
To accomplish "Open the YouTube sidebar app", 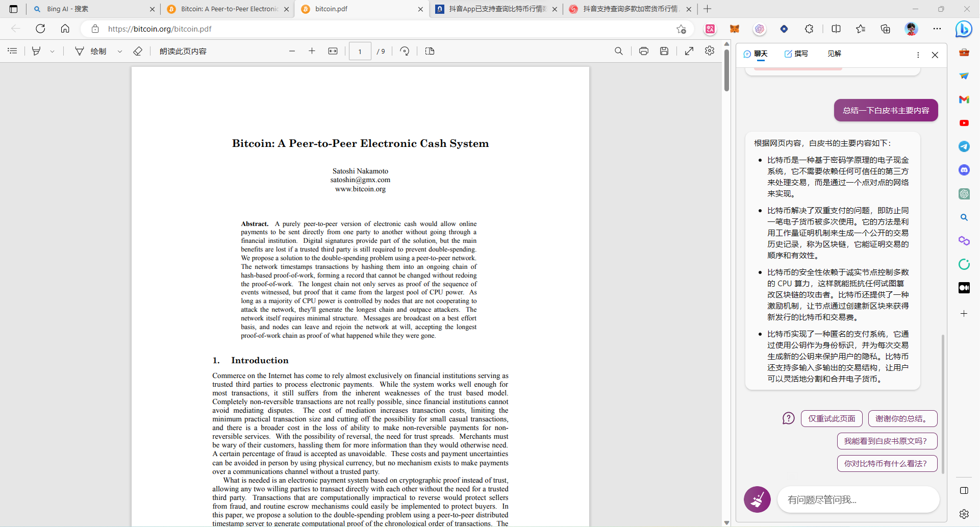I will [964, 123].
